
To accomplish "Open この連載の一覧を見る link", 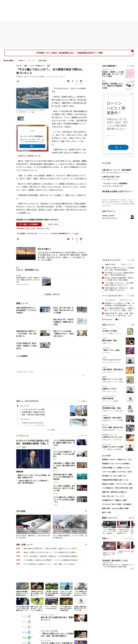I will click(x=52, y=294).
